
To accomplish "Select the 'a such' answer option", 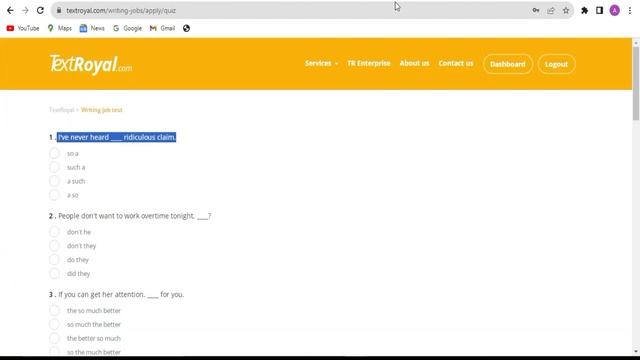I will coord(54,181).
